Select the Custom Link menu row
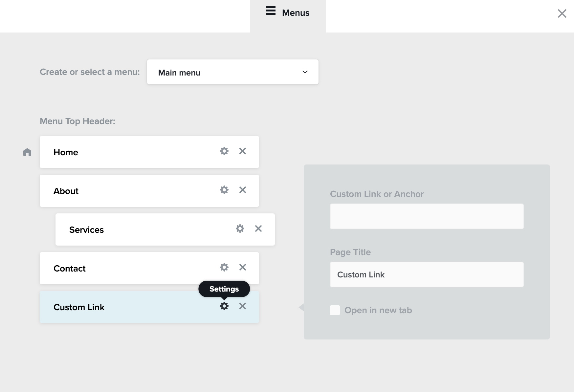The image size is (574, 392). [x=131, y=307]
